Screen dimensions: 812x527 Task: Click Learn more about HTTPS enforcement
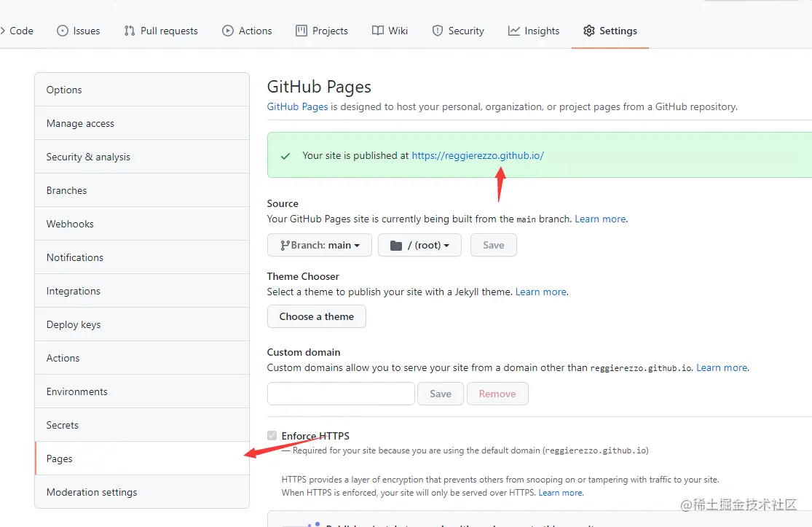coord(560,492)
